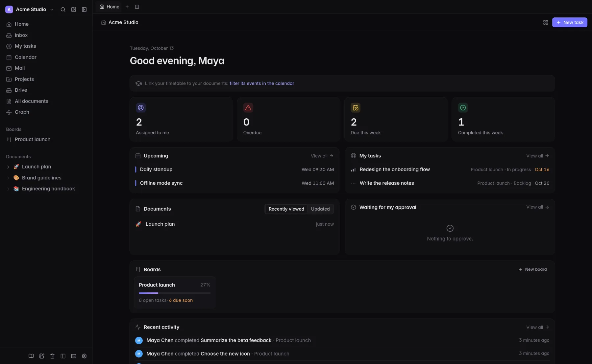This screenshot has height=364, width=592.
Task: Open Inbox from the sidebar
Action: 46,35
